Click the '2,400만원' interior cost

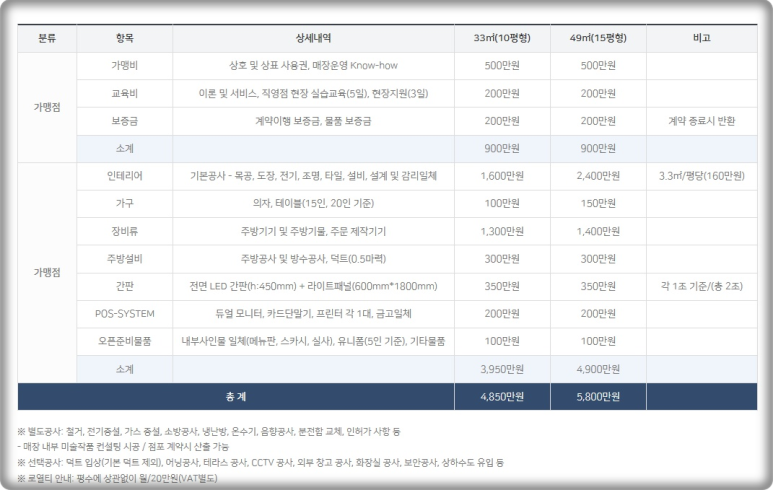coord(598,176)
